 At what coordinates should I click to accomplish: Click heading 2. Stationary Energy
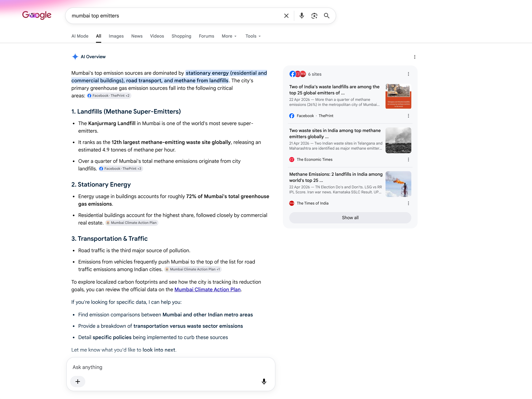(101, 184)
